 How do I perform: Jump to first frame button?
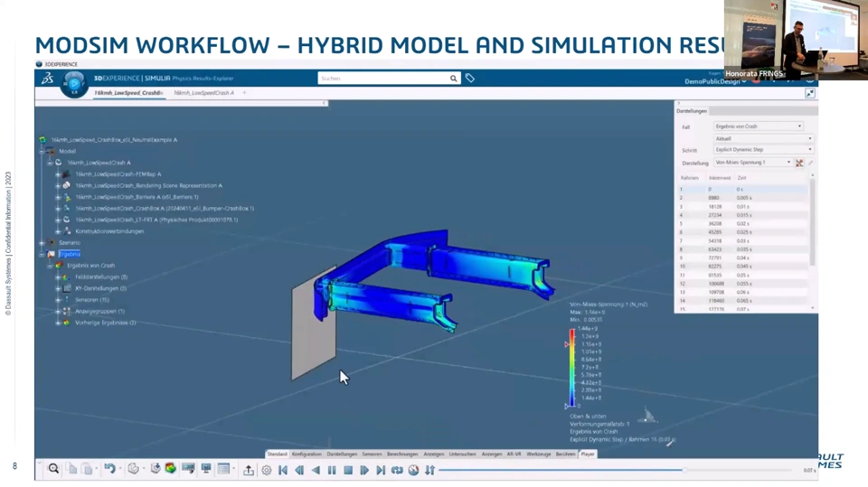click(x=283, y=470)
